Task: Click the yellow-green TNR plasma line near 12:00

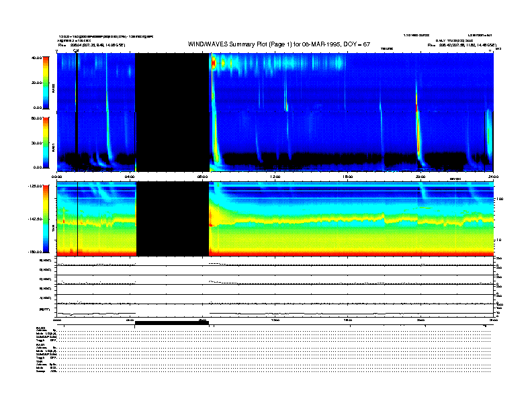Action: 275,221
